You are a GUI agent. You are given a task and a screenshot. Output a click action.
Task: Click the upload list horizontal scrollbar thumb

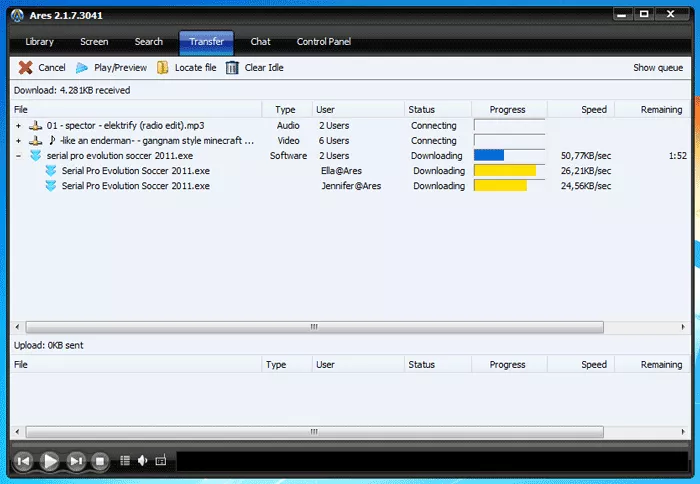pyautogui.click(x=314, y=432)
